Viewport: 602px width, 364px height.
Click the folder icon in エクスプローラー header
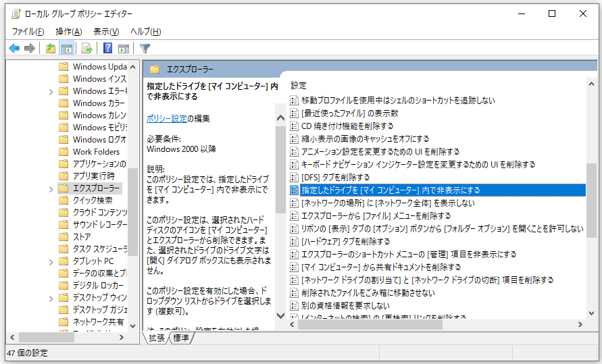[x=155, y=70]
